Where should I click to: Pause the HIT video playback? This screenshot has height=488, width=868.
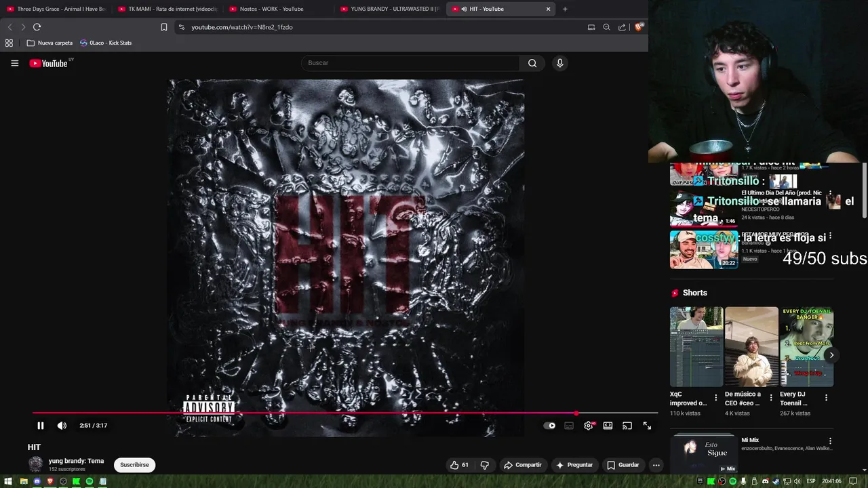pyautogui.click(x=40, y=426)
